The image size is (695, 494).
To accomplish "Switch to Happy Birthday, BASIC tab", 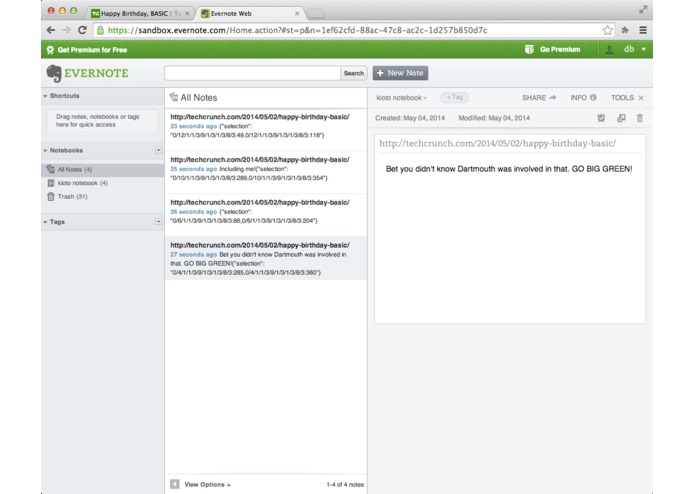I will tap(138, 13).
